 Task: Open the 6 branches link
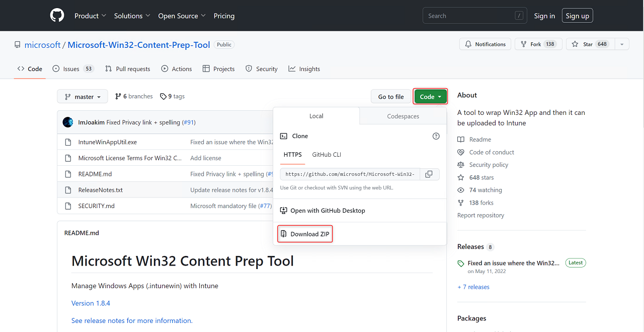[134, 96]
